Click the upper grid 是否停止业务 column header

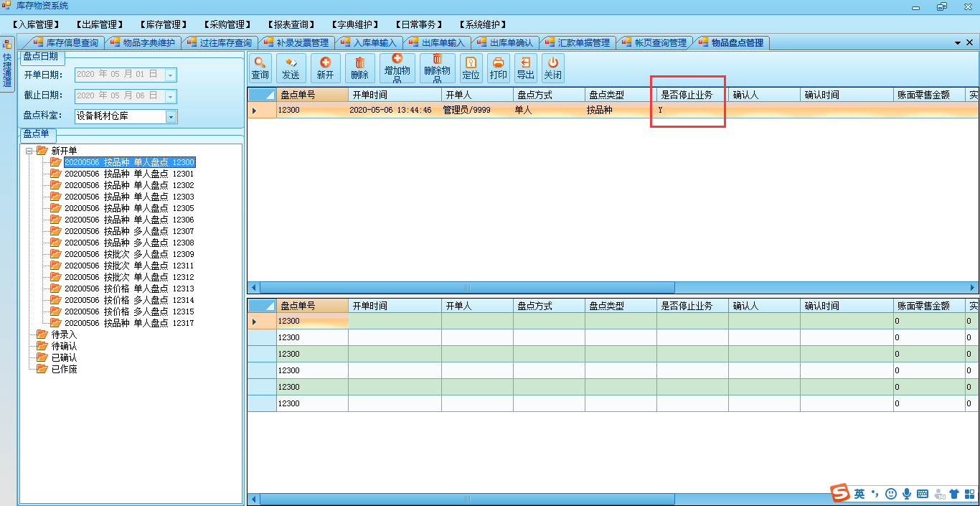(692, 95)
